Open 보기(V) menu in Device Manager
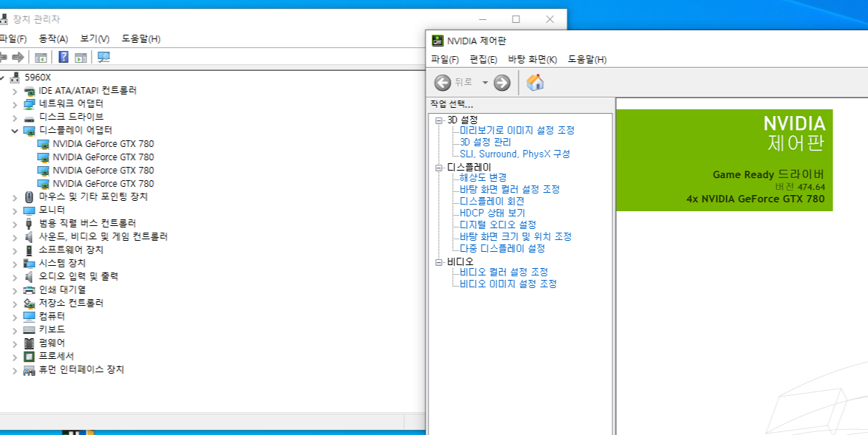868x435 pixels. 95,38
